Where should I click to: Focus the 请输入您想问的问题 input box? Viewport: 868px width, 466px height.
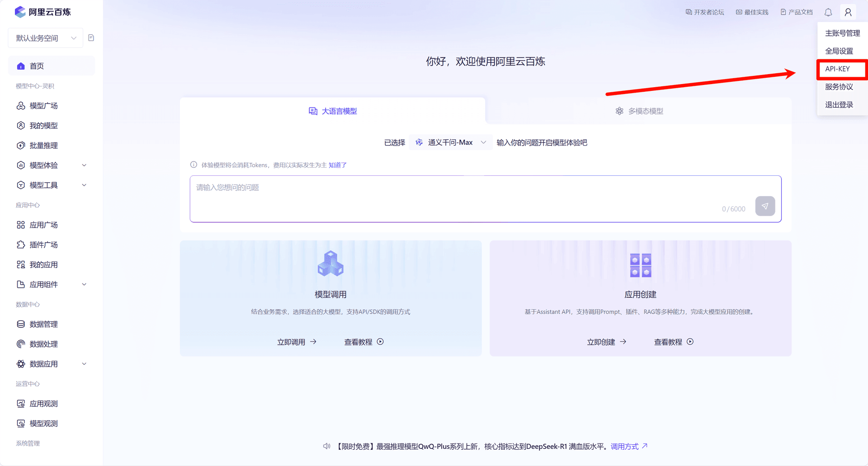(486, 199)
